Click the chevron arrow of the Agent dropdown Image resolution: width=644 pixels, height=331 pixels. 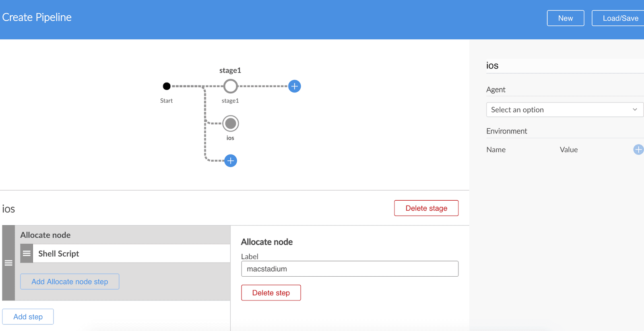(635, 110)
